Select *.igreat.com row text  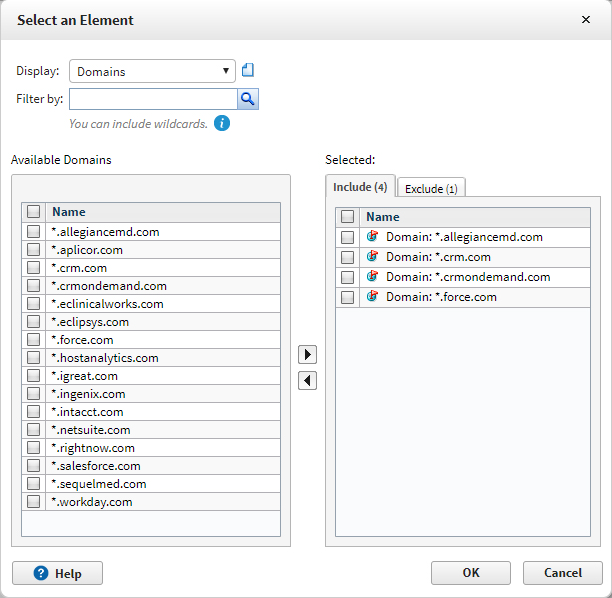click(x=85, y=376)
